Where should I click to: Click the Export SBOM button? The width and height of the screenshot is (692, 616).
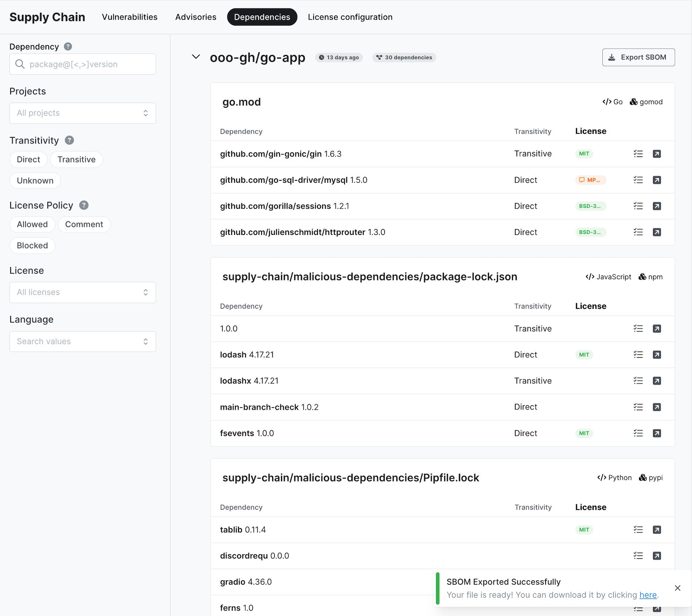pos(638,57)
